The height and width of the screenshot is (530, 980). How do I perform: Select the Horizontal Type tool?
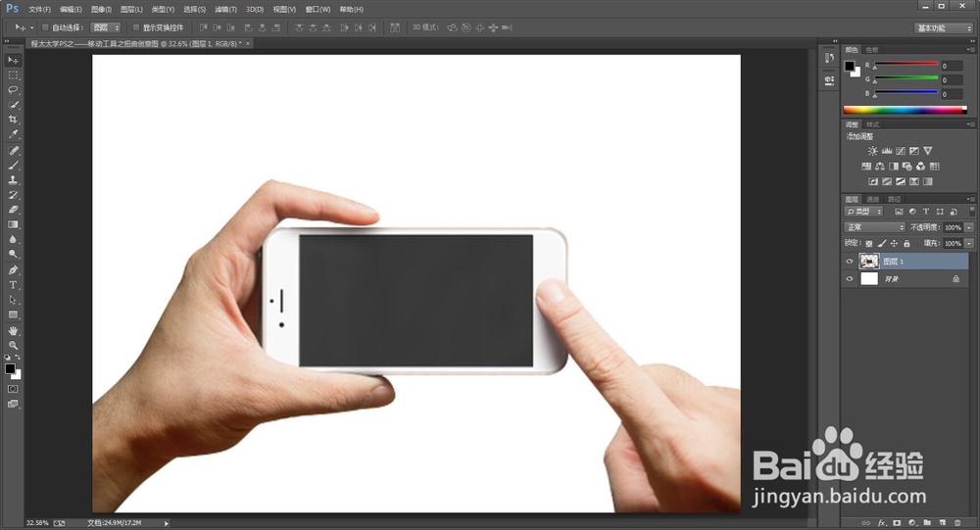(x=13, y=285)
